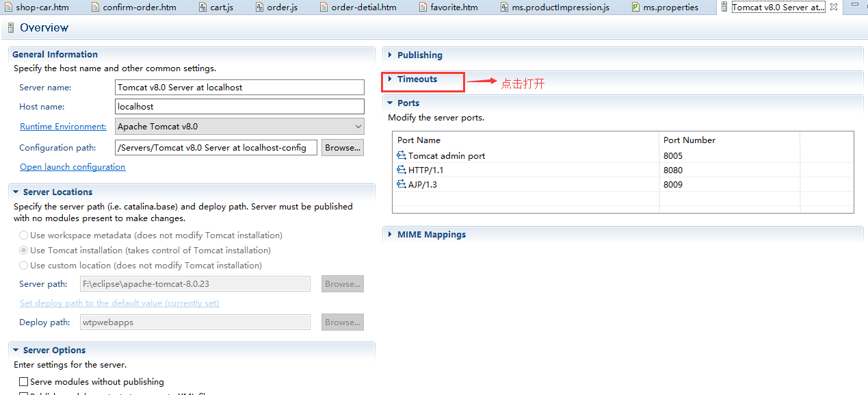
Task: Close the Tomcat v8.0 Server editor tab
Action: point(833,7)
